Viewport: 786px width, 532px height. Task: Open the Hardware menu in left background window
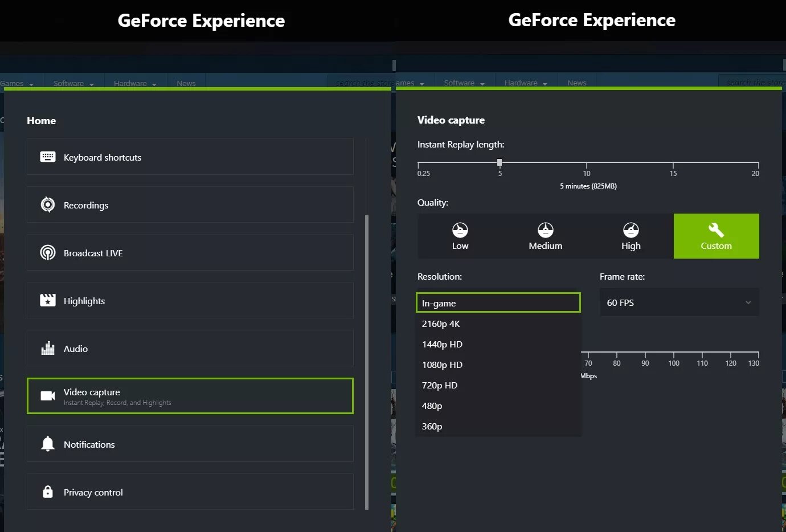pos(135,83)
